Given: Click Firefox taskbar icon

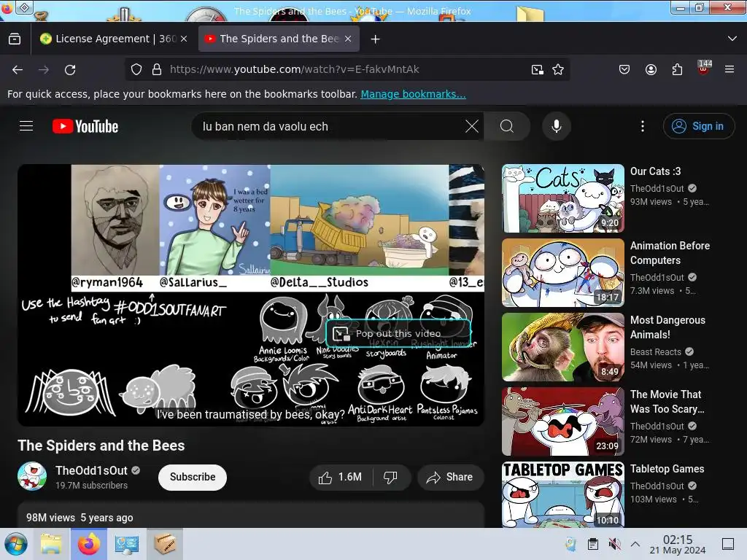Looking at the screenshot, I should 89,544.
